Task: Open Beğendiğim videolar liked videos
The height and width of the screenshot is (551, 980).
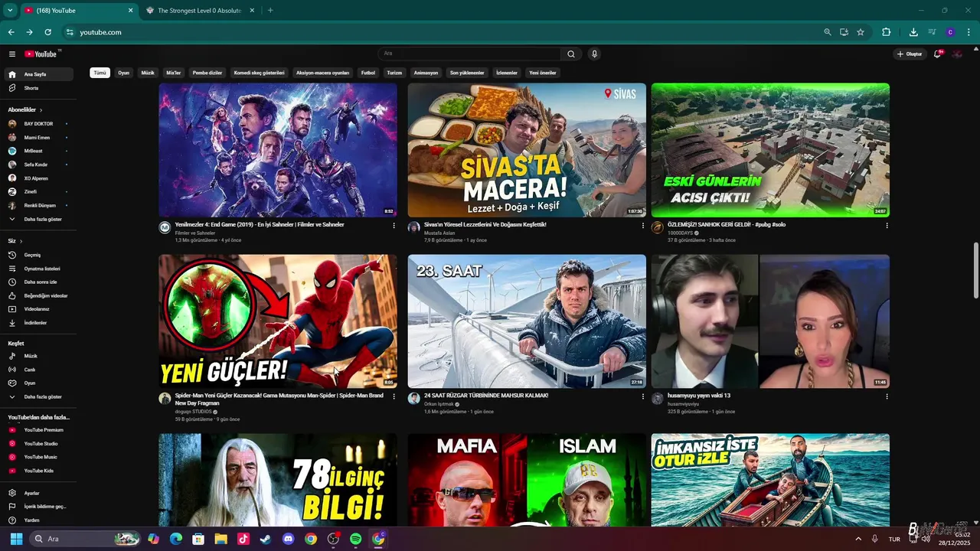Action: [40, 295]
